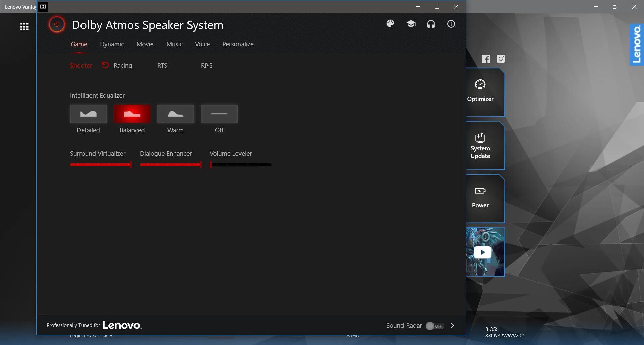Switch to the Game tab
644x345 pixels.
pyautogui.click(x=79, y=44)
